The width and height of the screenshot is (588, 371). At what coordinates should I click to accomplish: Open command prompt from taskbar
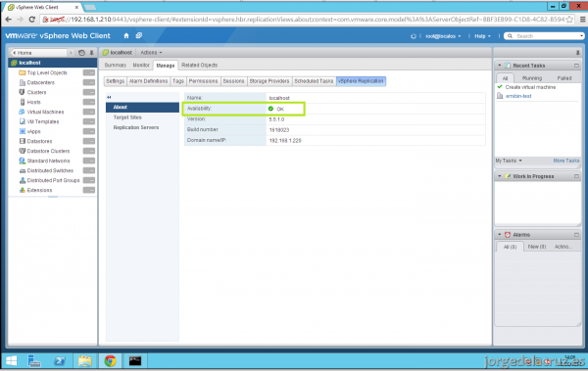135,361
